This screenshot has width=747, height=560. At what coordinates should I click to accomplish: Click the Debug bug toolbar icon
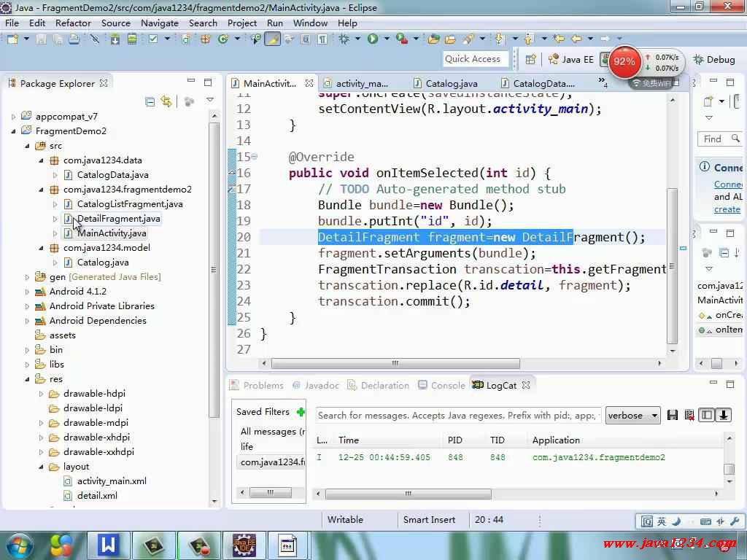point(344,39)
